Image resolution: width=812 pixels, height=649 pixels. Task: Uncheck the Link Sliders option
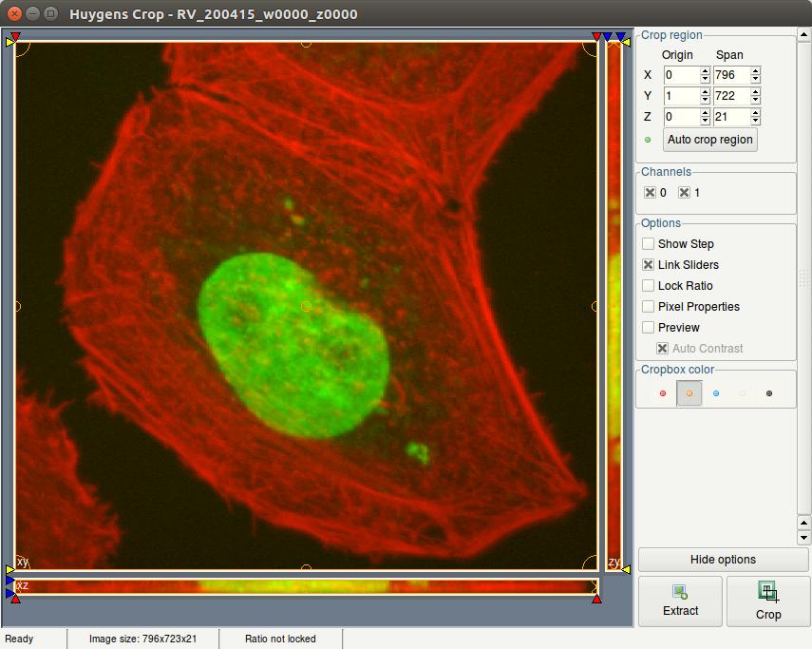coord(649,265)
